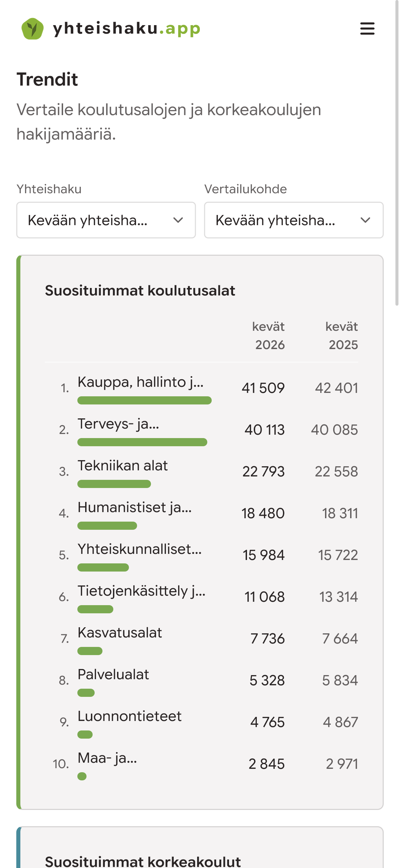Viewport: 400px width, 868px height.
Task: Click the Tekniikan alat progress bar
Action: coord(114,484)
